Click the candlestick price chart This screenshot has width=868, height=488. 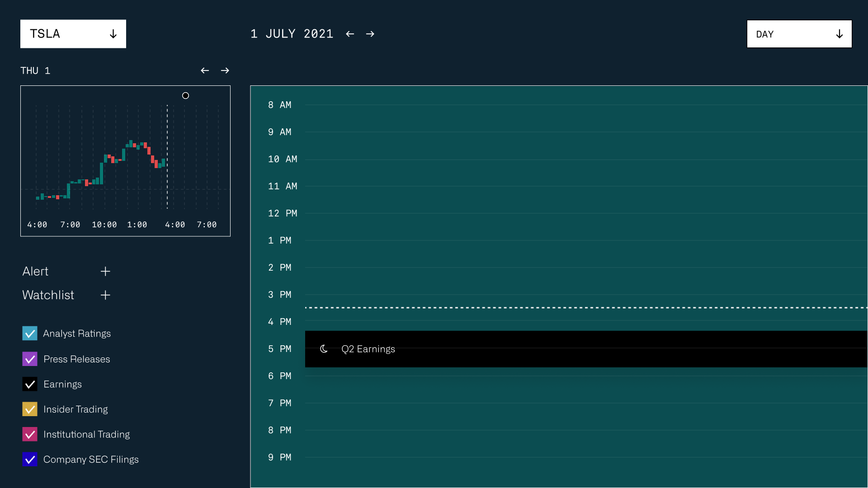125,161
